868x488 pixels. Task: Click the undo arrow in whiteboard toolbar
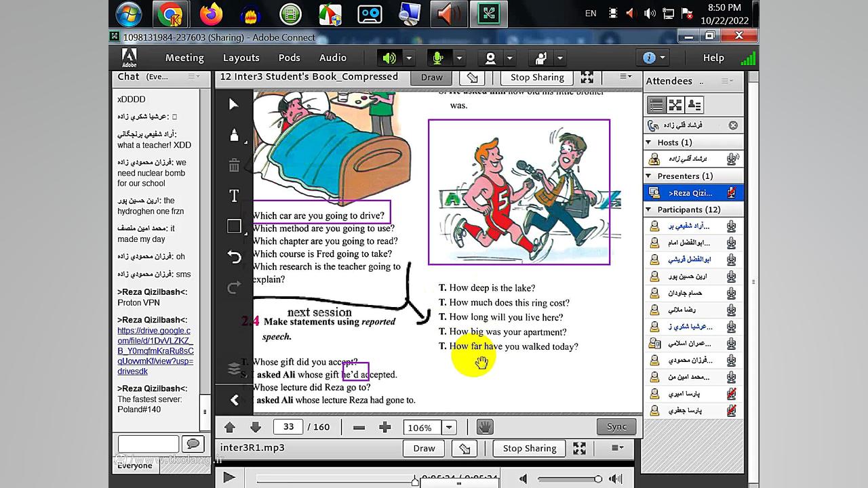[x=234, y=257]
